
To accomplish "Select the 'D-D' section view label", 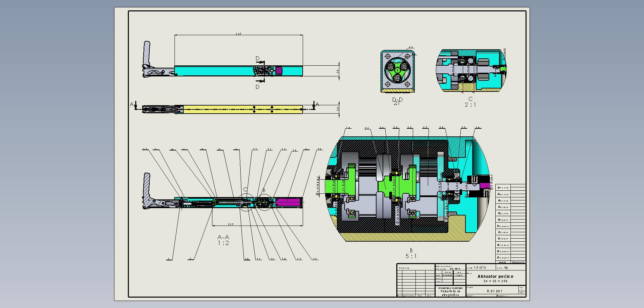I will click(x=397, y=100).
